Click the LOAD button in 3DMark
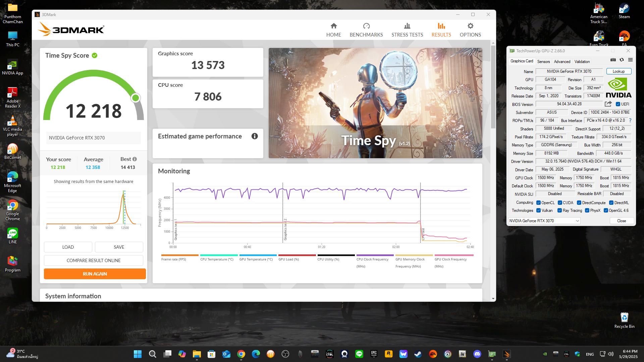Screen dimensions: 644x362 [x=68, y=247]
